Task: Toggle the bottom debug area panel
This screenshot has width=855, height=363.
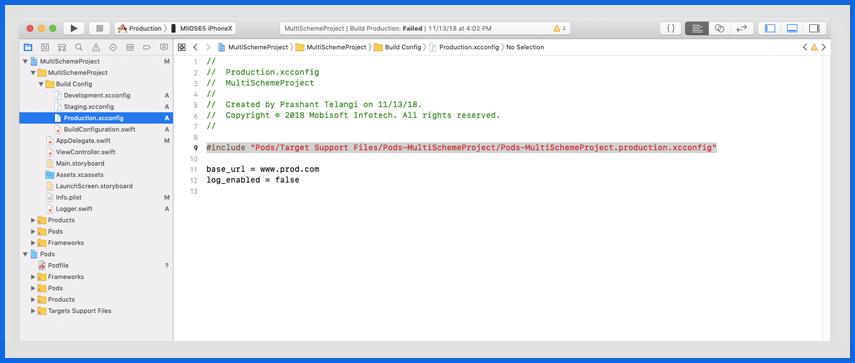Action: 792,28
